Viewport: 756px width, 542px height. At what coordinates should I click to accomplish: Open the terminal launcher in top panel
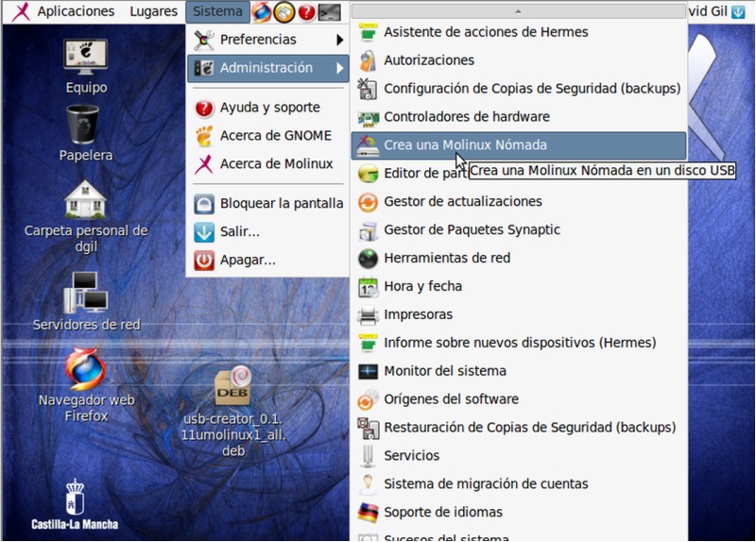coord(330,12)
